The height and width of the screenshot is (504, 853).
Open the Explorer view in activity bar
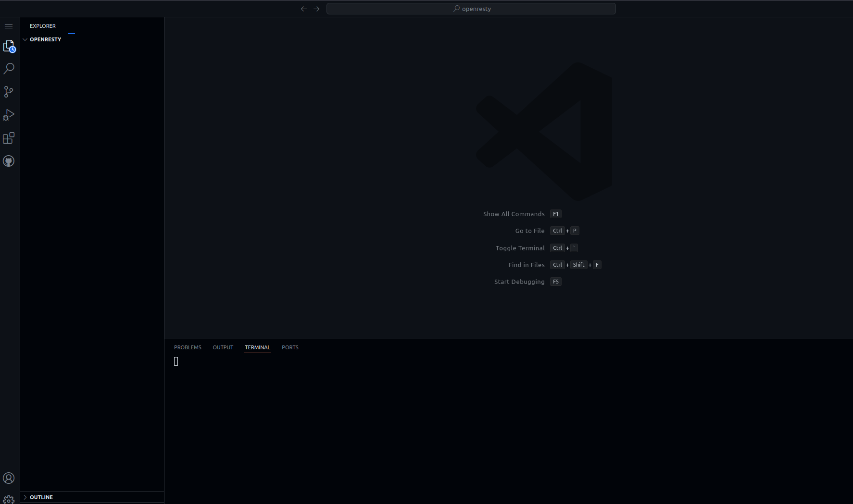click(9, 46)
